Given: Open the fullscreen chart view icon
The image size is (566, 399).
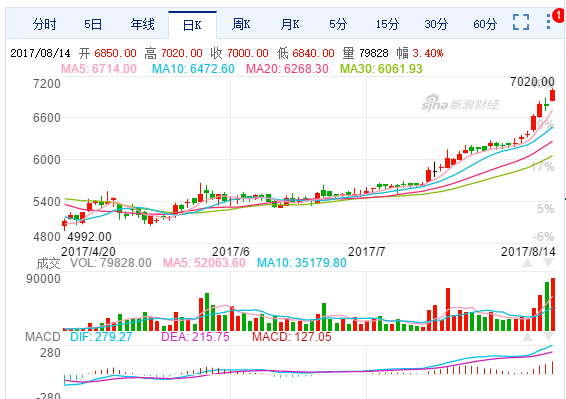Looking at the screenshot, I should click(521, 22).
